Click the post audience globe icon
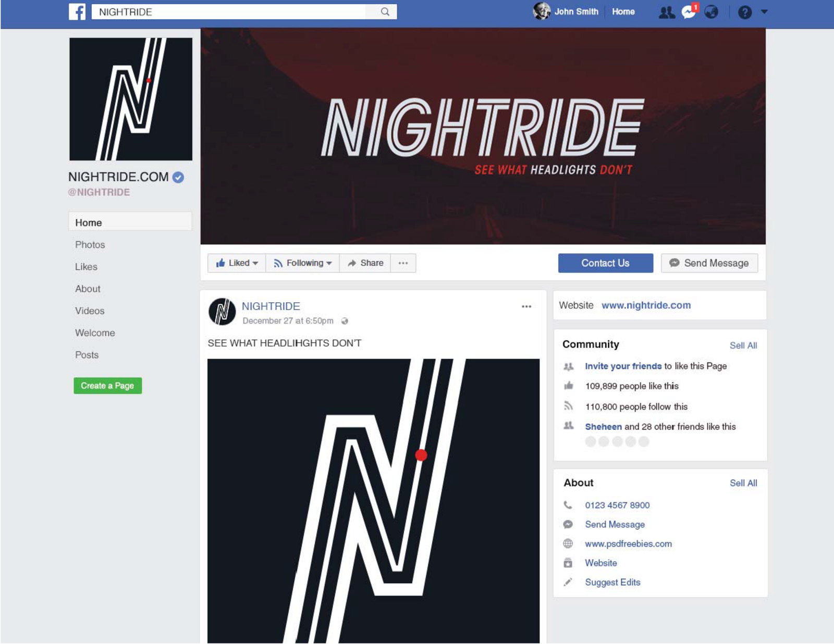Screen dimensions: 834x644 pos(345,321)
